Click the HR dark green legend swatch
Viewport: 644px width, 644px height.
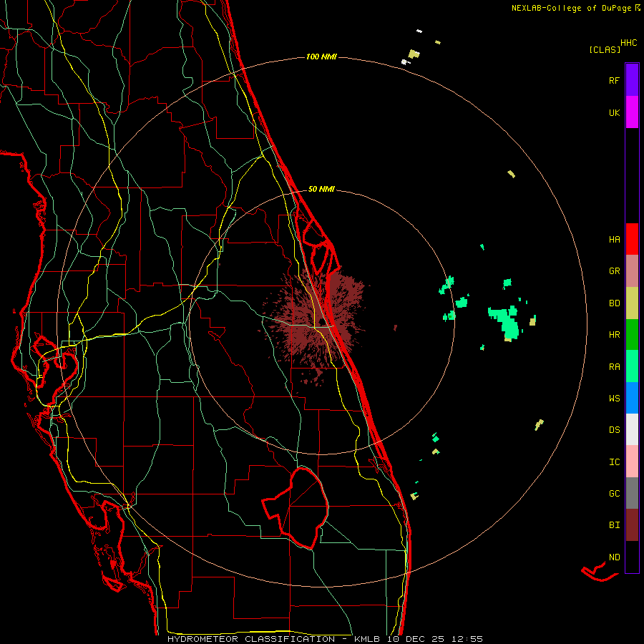[632, 334]
